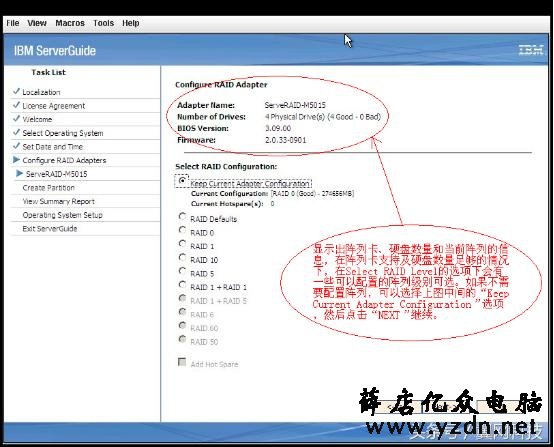Screen dimensions: 554x447
Task: Open License Agreement in Task List
Action: pos(54,106)
